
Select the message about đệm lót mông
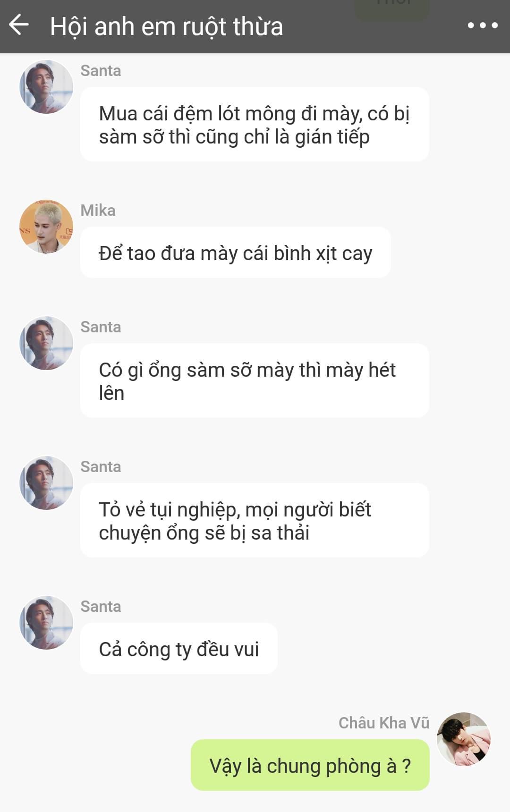point(255,125)
